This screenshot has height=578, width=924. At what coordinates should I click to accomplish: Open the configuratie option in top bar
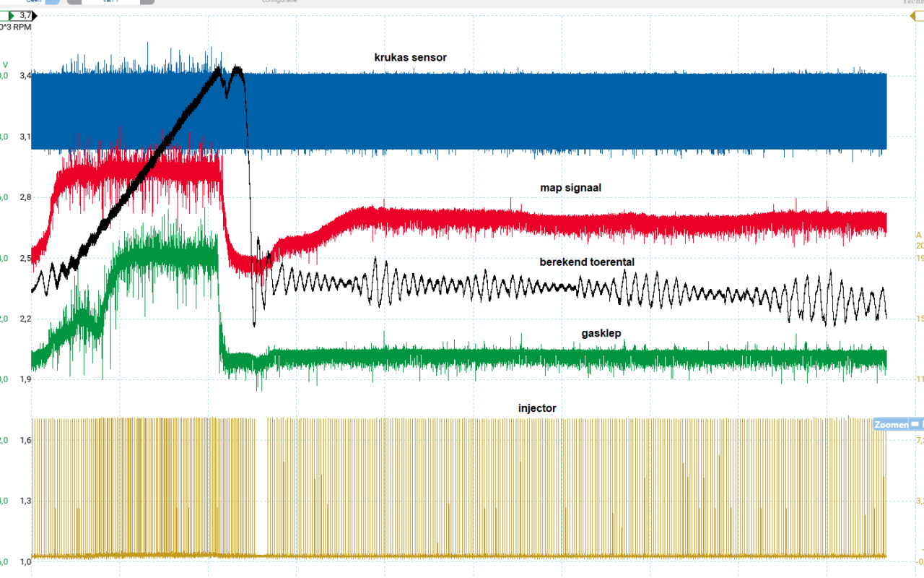282,2
